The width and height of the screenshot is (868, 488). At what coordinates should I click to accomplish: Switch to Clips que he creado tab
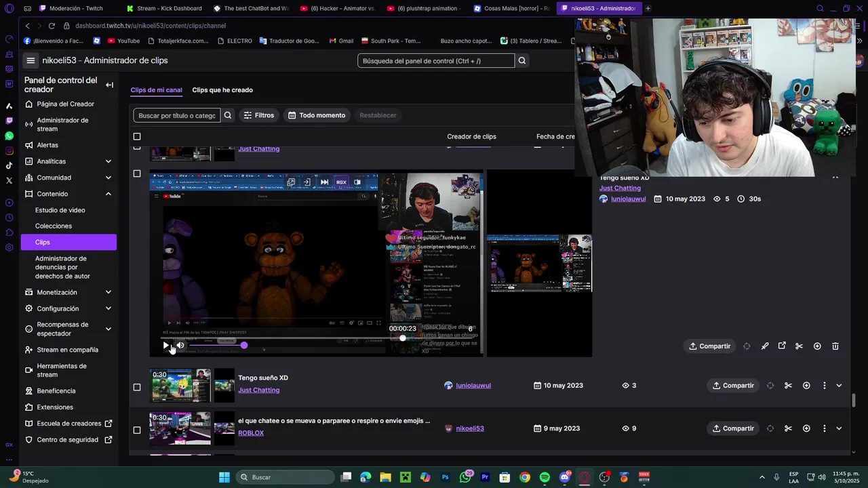pos(222,89)
